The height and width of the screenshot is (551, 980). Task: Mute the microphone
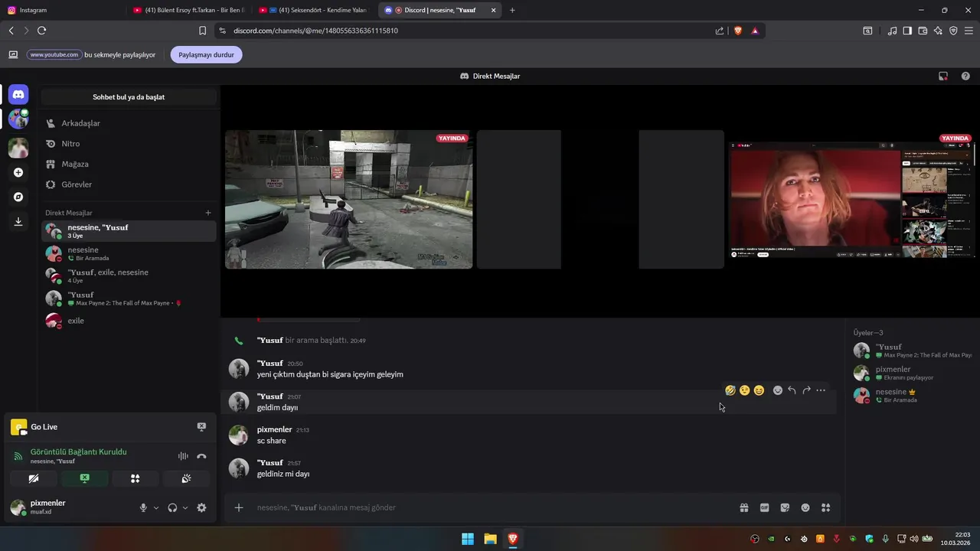143,507
